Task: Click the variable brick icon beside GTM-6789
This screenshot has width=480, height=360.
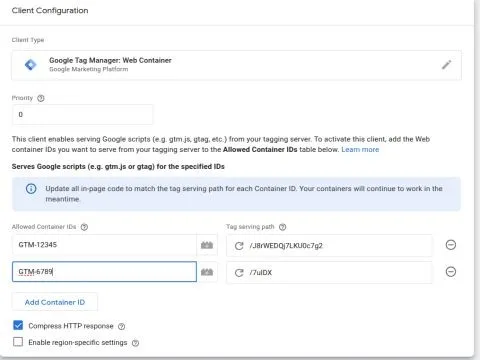Action: click(207, 272)
